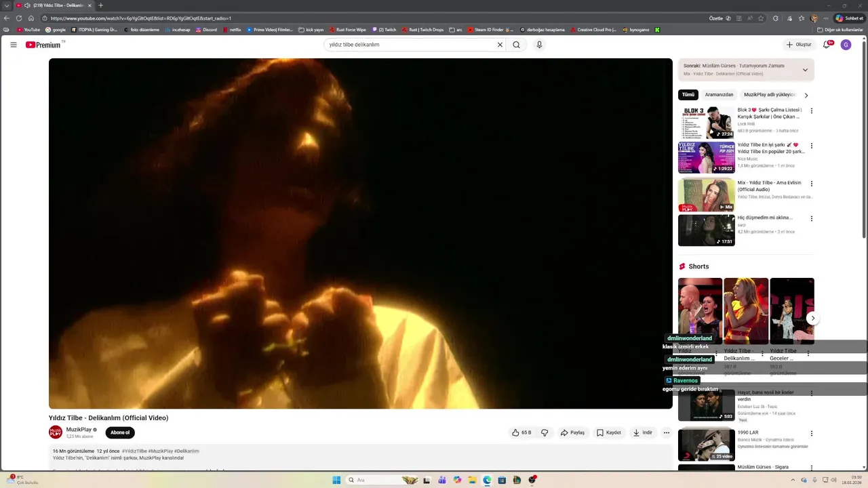Show next Shorts with arrow
868x488 pixels.
[812, 319]
